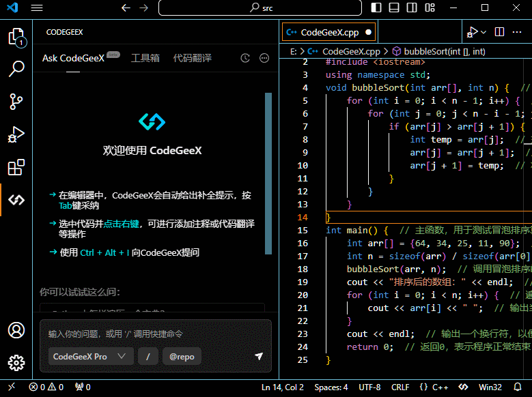Open the Explorer view in activity bar
The width and height of the screenshot is (532, 397).
pyautogui.click(x=16, y=37)
